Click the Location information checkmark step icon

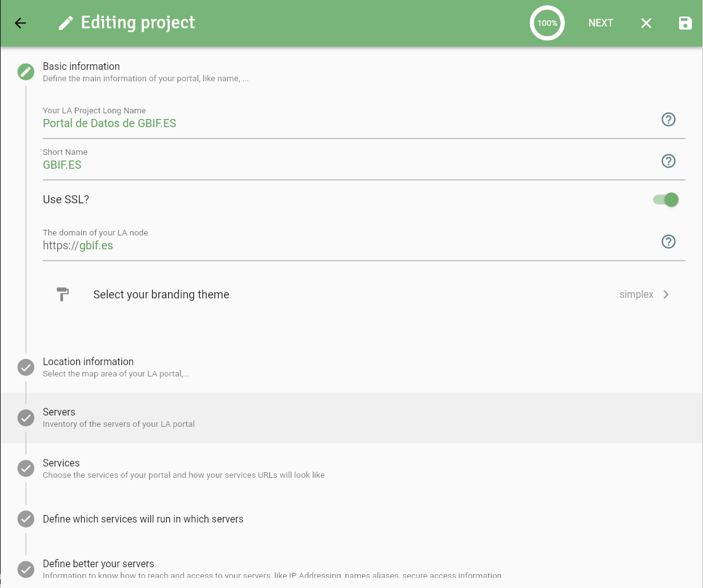click(26, 367)
